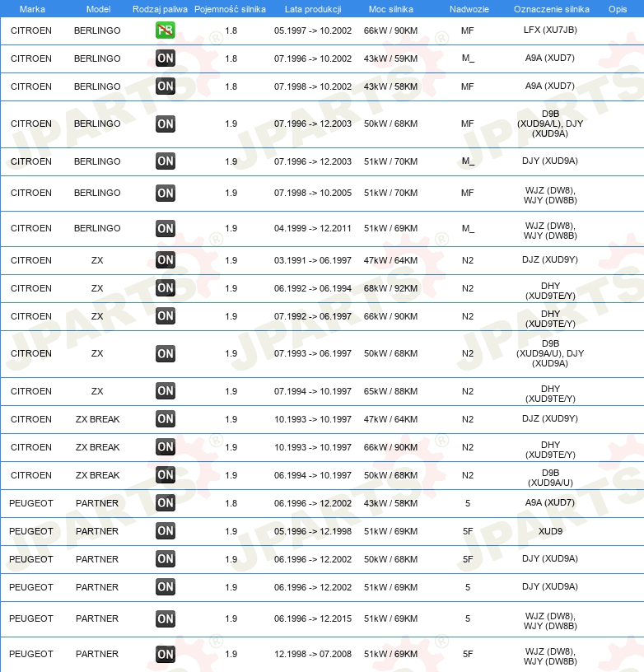This screenshot has height=672, width=644.
Task: Click ON icon in Berlingo 50kW / 68KM row
Action: point(166,124)
